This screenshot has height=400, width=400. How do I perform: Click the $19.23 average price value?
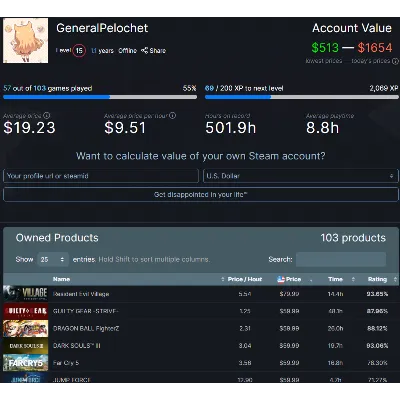pyautogui.click(x=29, y=128)
